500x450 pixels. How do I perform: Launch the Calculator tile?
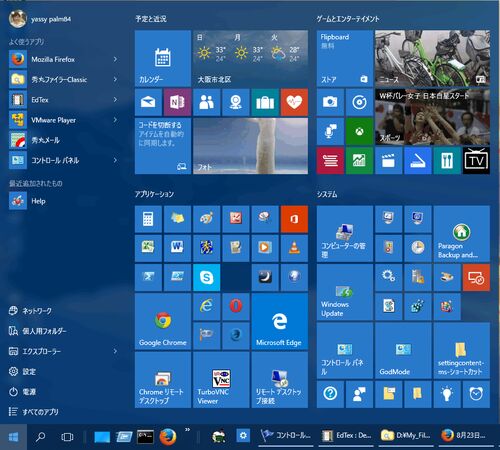[148, 219]
